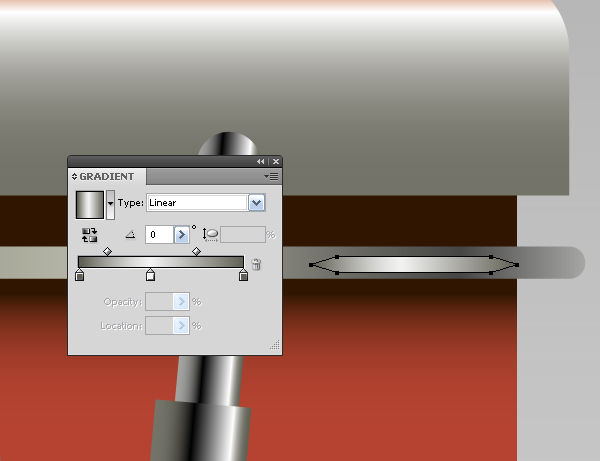This screenshot has height=461, width=600.
Task: Click the angle value field showing 0
Action: click(x=160, y=235)
